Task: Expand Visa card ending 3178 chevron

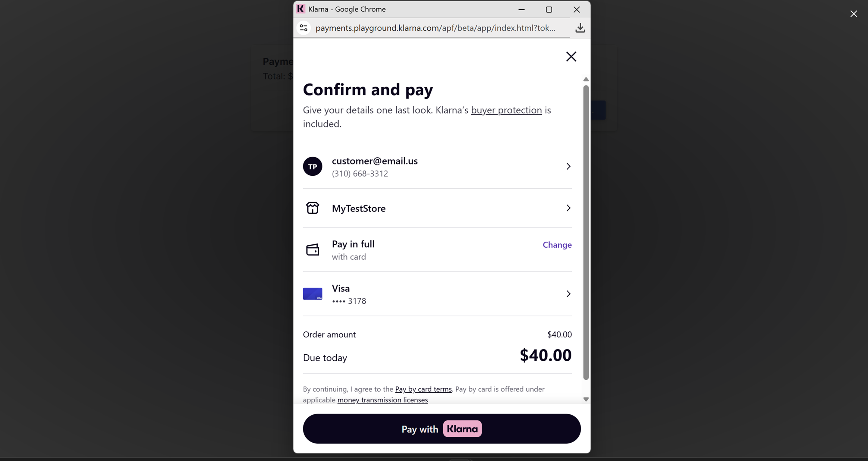Action: (568, 294)
